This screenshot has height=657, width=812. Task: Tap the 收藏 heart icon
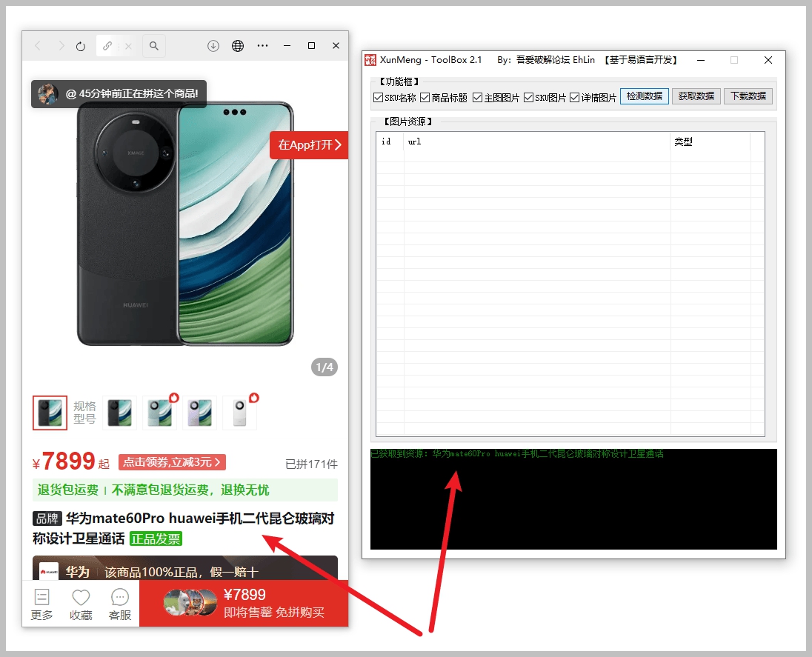tap(81, 604)
